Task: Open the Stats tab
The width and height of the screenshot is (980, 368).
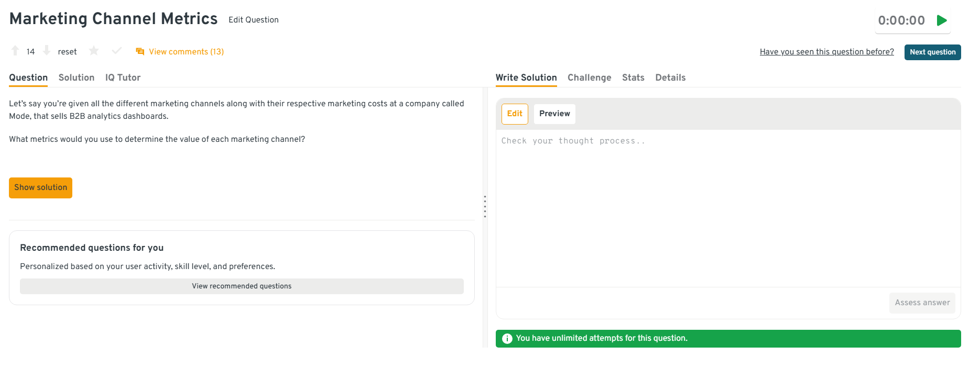Action: tap(633, 77)
